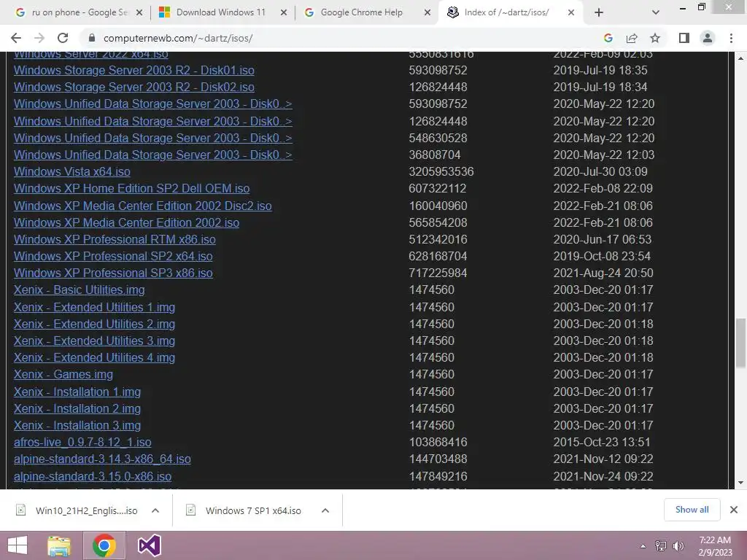The image size is (747, 560).
Task: Open Xenix - Installation 2.img
Action: pos(77,408)
